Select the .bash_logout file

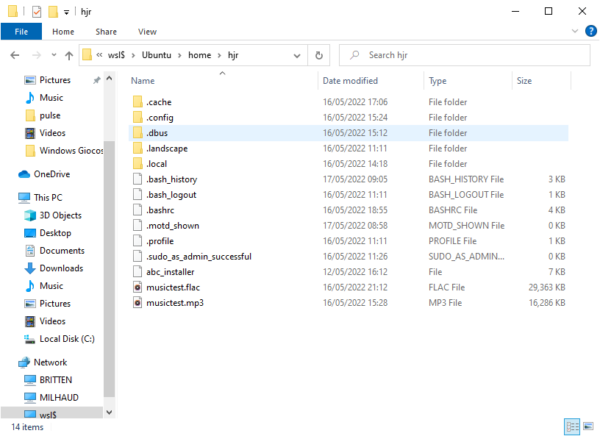(348, 195)
